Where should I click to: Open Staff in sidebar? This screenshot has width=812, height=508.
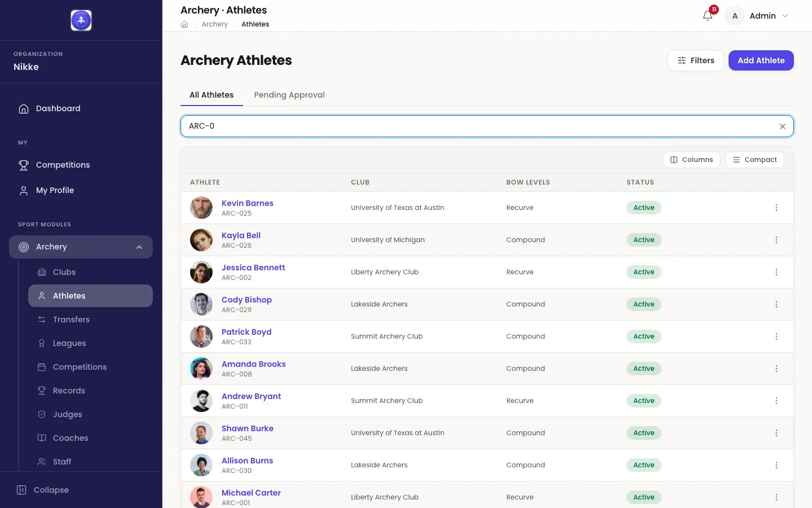(90, 462)
